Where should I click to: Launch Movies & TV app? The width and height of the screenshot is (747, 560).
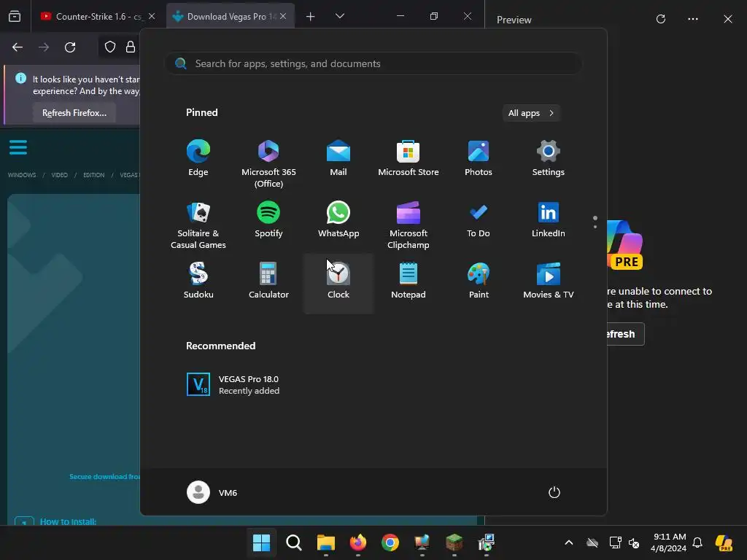tap(549, 281)
